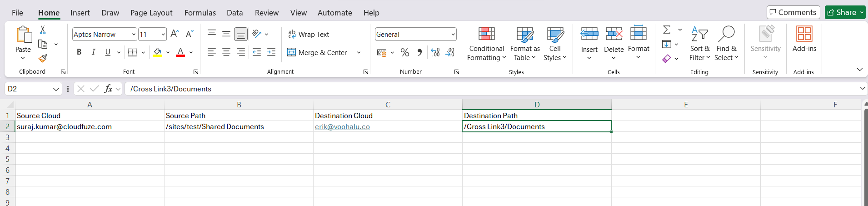Collapse the ribbon with chevron
Image resolution: width=868 pixels, height=206 pixels.
coord(859,70)
